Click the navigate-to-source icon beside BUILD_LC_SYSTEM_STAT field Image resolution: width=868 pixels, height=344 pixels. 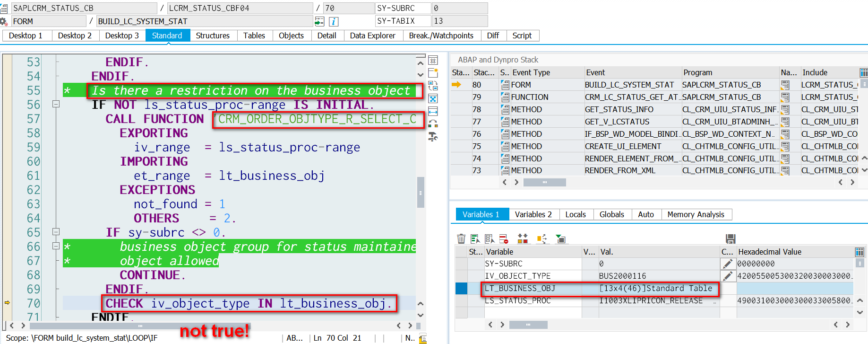[319, 21]
